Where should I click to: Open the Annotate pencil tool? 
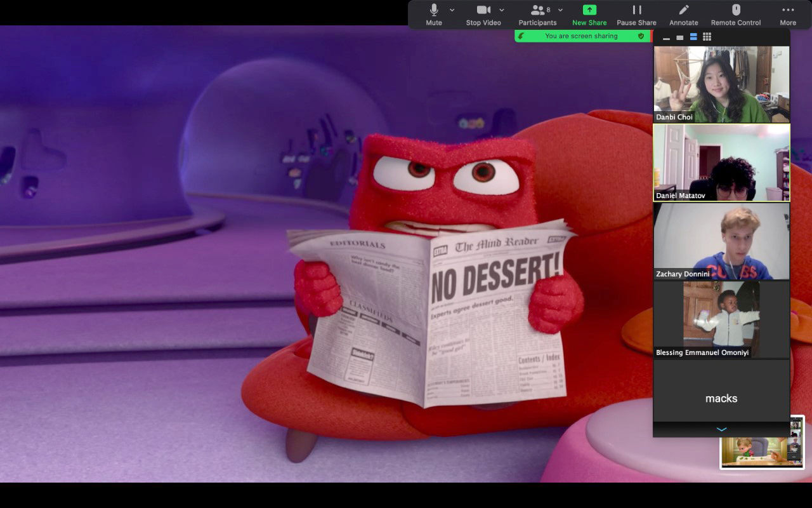coord(684,15)
